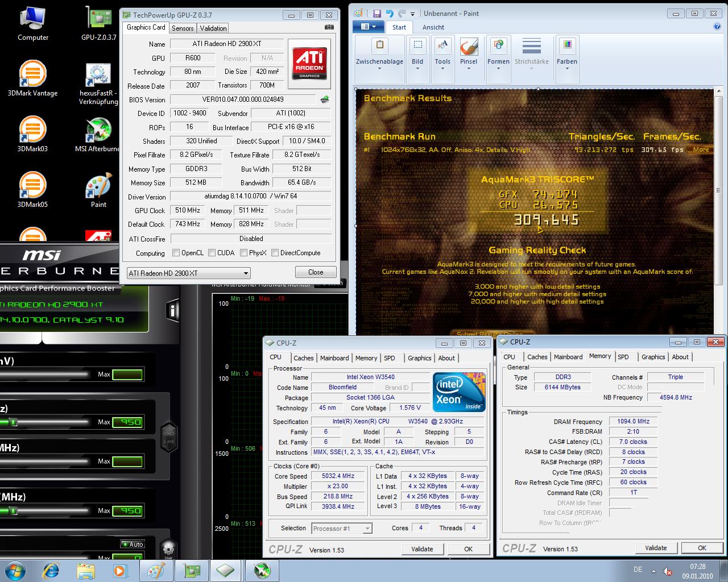
Task: Click the Paint save icon
Action: (x=377, y=13)
